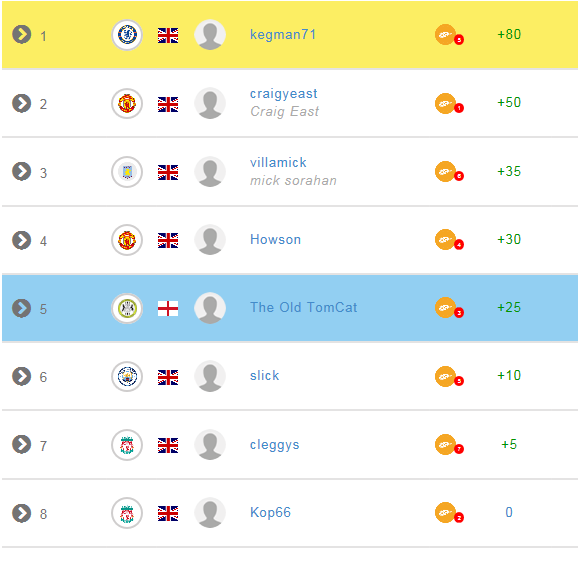Click the +50 score for craigyeast
The image size is (578, 561).
coord(509,102)
